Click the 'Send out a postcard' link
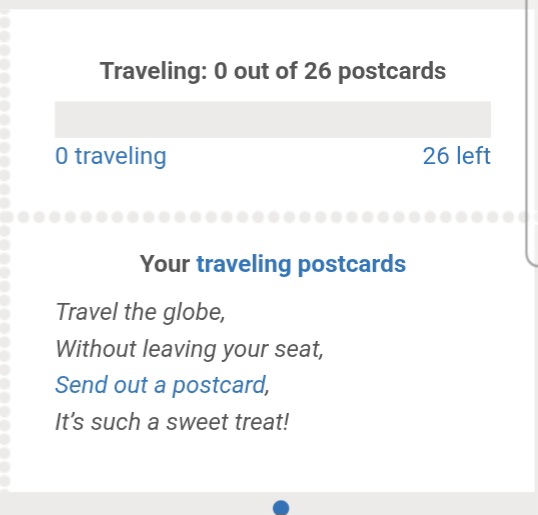Image resolution: width=538 pixels, height=515 pixels. click(161, 385)
